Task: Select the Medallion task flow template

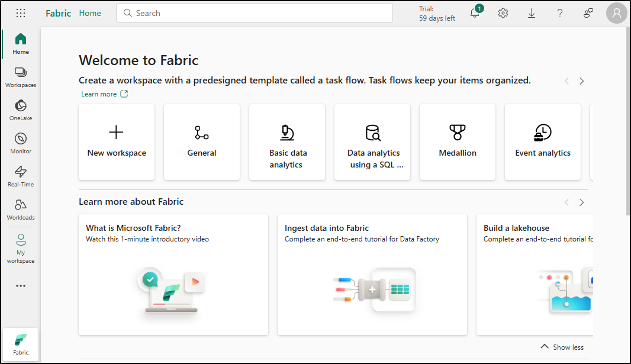Action: click(457, 142)
